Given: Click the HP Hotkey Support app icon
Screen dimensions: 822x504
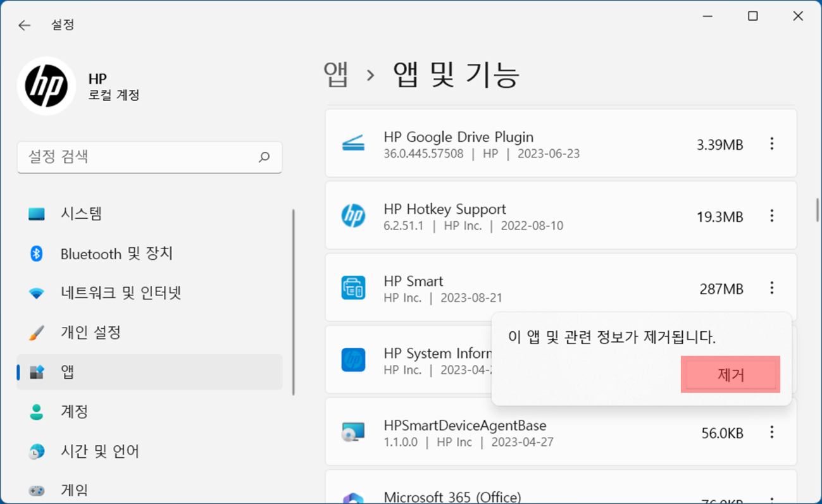Looking at the screenshot, I should click(x=353, y=216).
